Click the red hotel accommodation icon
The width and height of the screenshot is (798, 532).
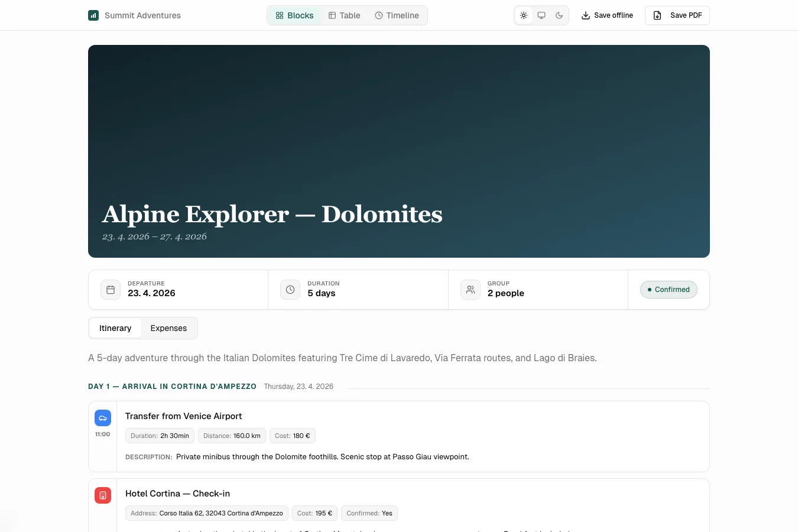pos(102,495)
